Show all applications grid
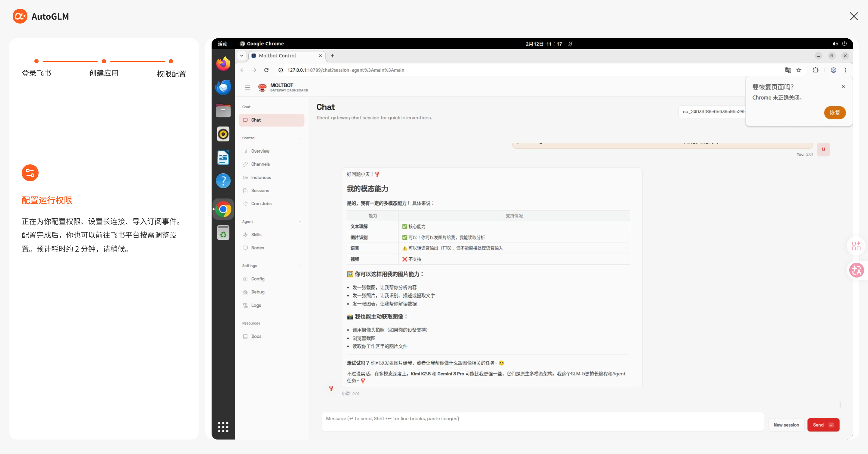This screenshot has height=454, width=868. [x=223, y=427]
